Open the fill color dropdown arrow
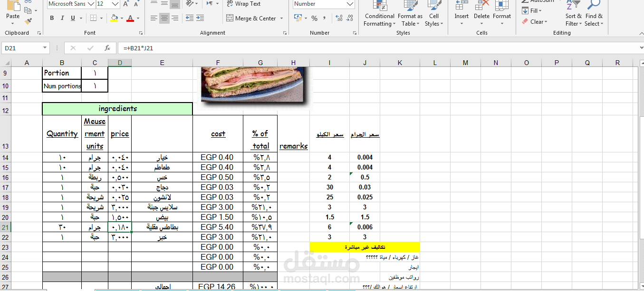The width and height of the screenshot is (644, 291). pyautogui.click(x=122, y=18)
